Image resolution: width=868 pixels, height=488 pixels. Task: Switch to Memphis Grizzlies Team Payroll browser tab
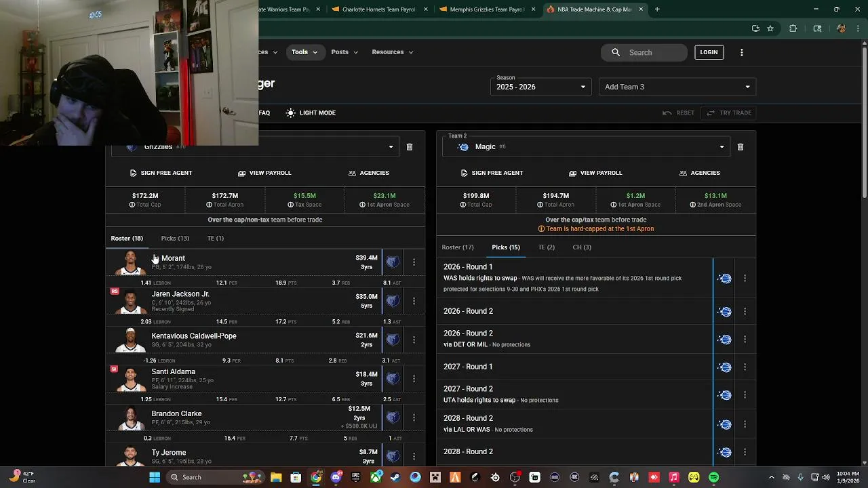click(x=486, y=9)
